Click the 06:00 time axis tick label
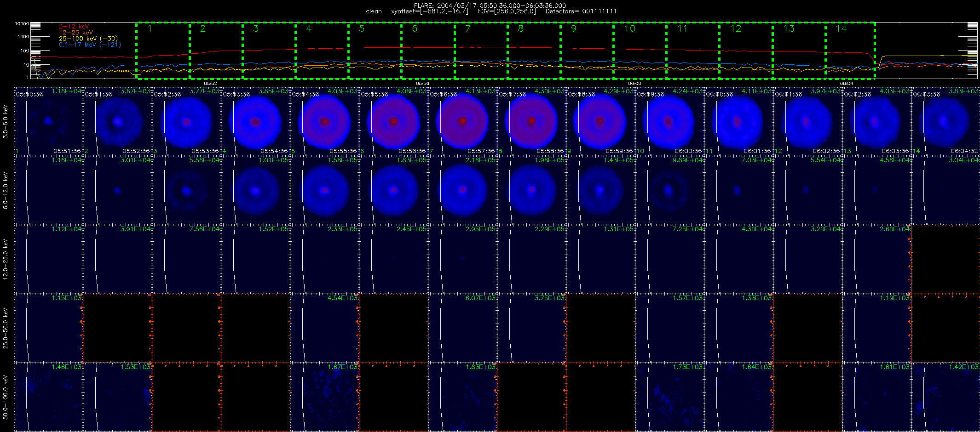Viewport: 980px width, 432px height. 634,84
